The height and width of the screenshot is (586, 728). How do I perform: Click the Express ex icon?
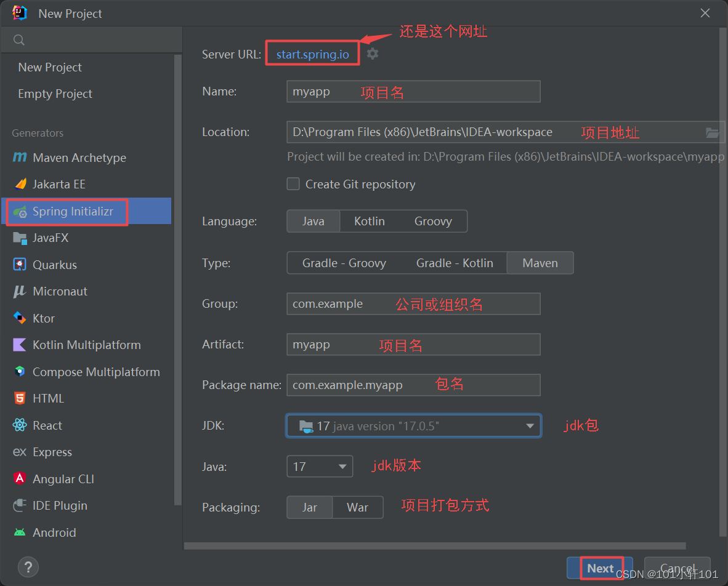(x=20, y=452)
